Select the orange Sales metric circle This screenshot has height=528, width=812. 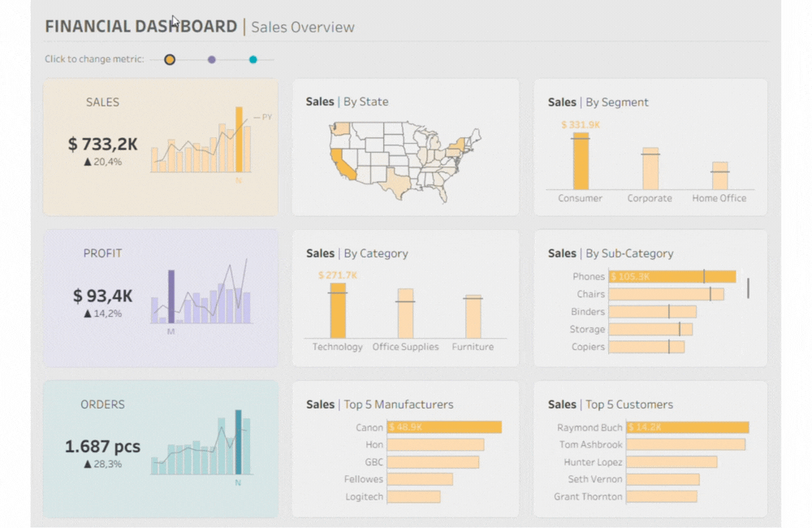(x=170, y=59)
